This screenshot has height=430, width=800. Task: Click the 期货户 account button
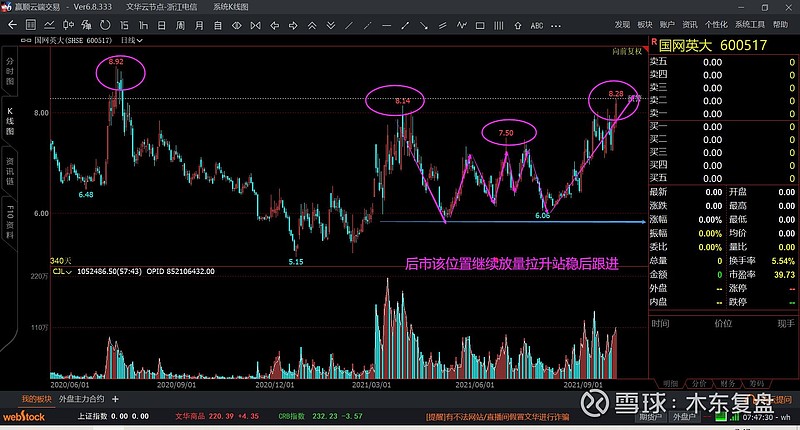652,417
